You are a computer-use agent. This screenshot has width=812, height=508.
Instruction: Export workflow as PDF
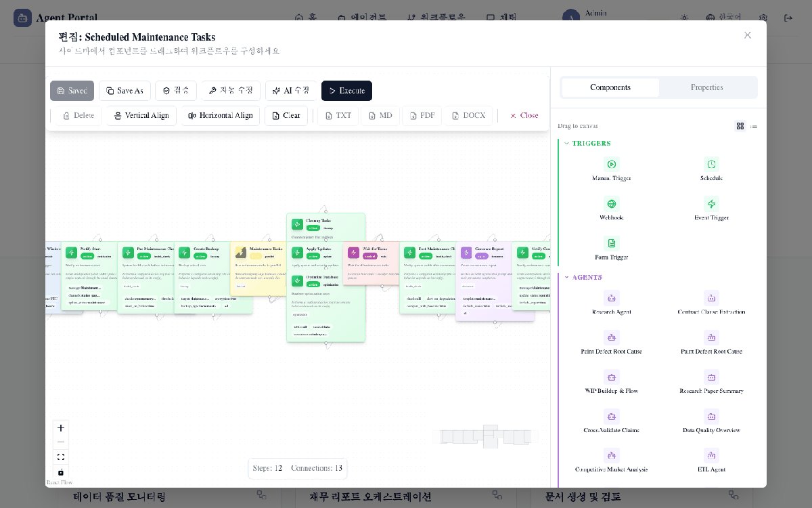422,116
